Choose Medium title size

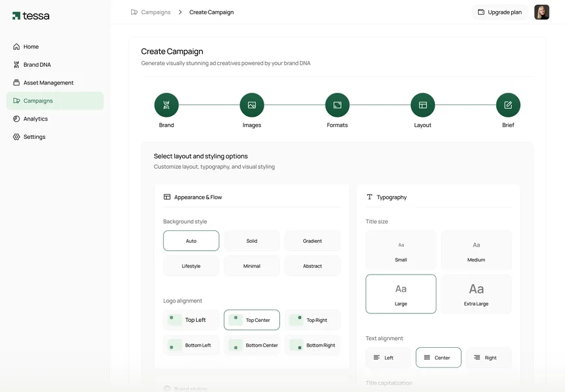pyautogui.click(x=476, y=250)
